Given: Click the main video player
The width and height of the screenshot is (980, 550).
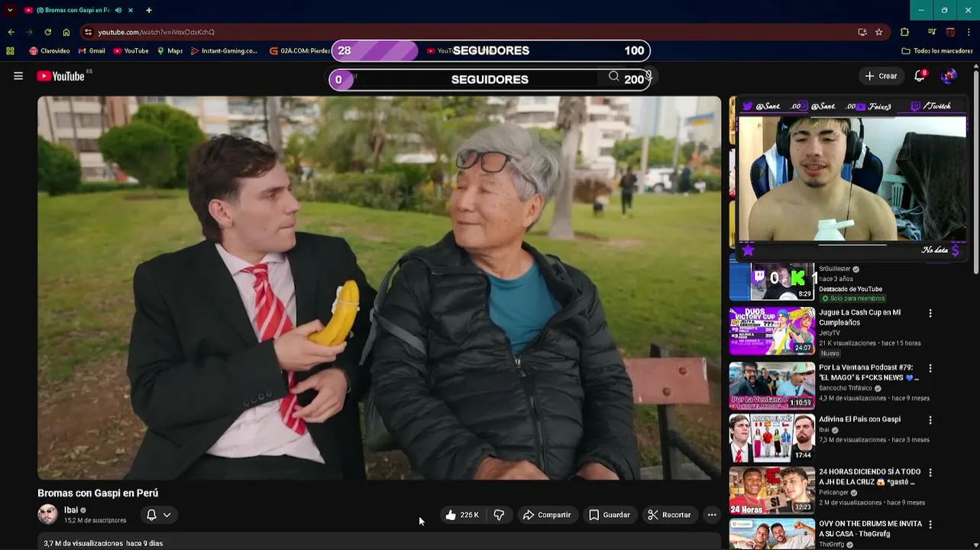Looking at the screenshot, I should point(379,287).
